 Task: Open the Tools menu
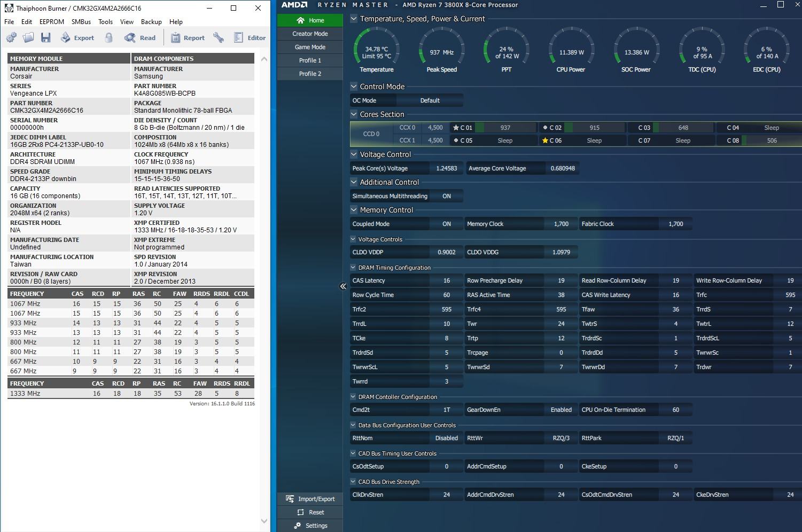coord(106,22)
